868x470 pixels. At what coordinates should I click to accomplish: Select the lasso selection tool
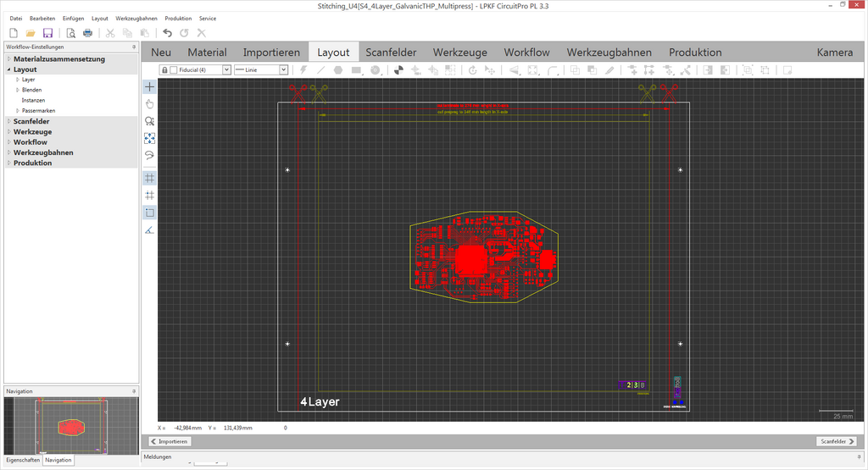click(x=149, y=156)
